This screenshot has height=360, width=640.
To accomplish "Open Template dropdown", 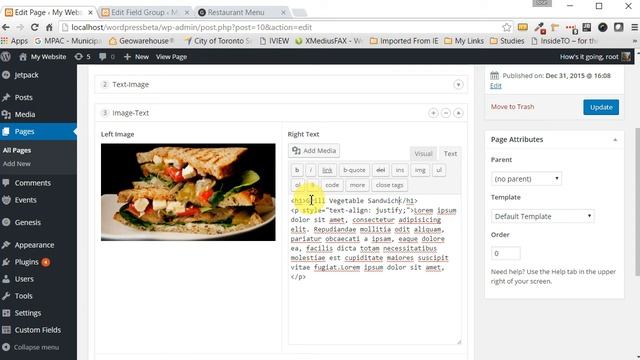I will tap(542, 216).
